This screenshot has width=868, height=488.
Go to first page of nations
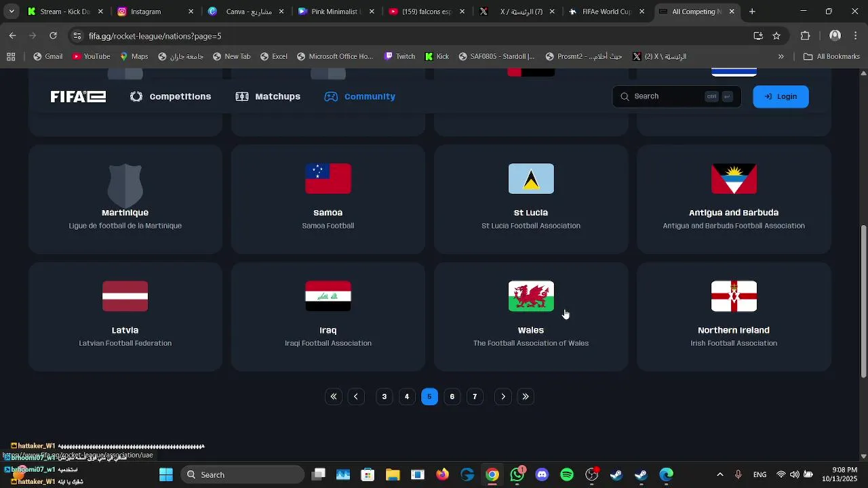tap(333, 396)
